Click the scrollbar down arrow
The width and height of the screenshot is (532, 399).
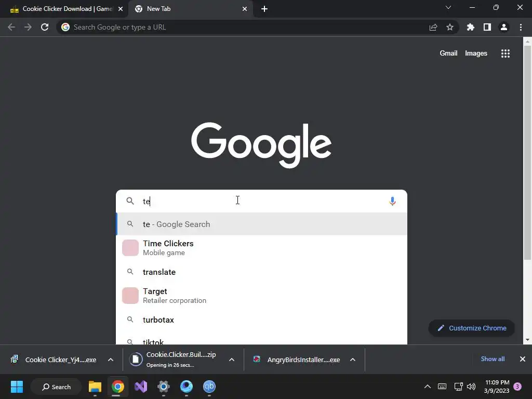click(527, 340)
